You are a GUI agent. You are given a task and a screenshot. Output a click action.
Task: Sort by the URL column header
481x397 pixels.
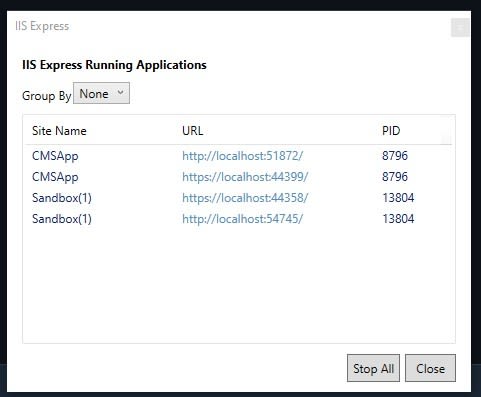pos(193,131)
